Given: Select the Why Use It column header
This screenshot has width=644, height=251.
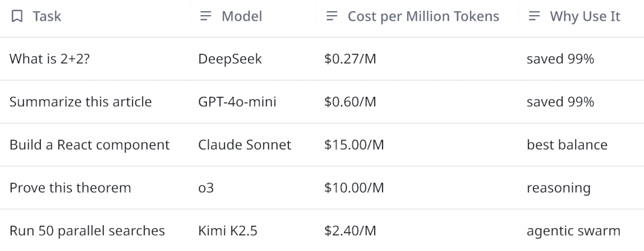Looking at the screenshot, I should point(585,17).
